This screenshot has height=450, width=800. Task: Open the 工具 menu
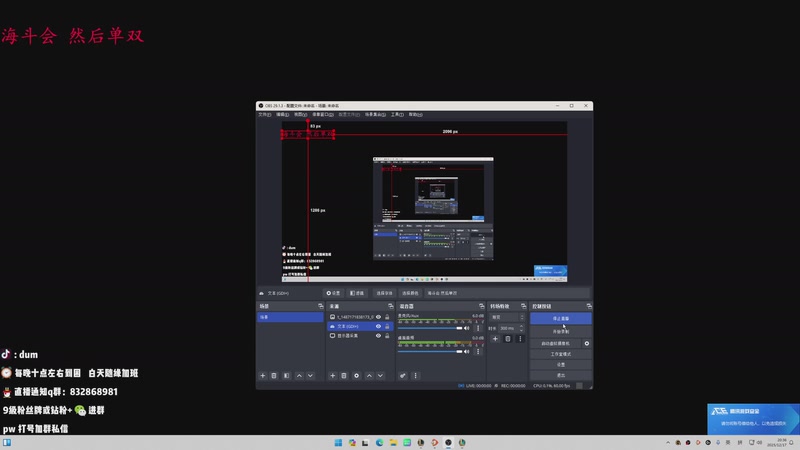coord(396,114)
